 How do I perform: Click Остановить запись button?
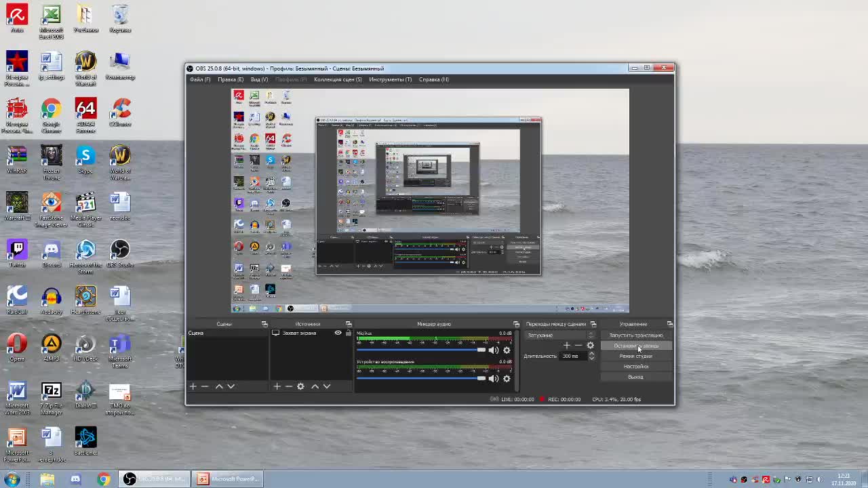[636, 346]
